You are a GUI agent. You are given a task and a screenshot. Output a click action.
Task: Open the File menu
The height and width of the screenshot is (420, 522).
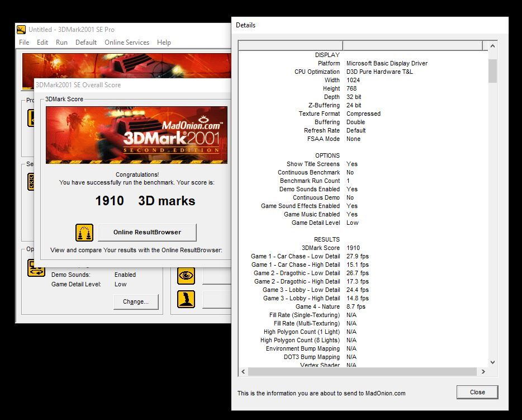point(24,43)
